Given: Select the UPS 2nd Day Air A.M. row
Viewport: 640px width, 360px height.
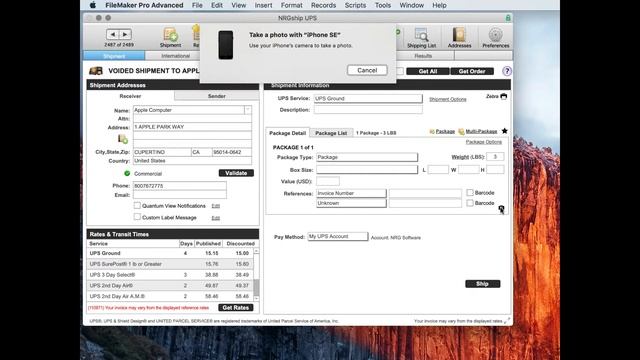Looking at the screenshot, I should point(170,296).
